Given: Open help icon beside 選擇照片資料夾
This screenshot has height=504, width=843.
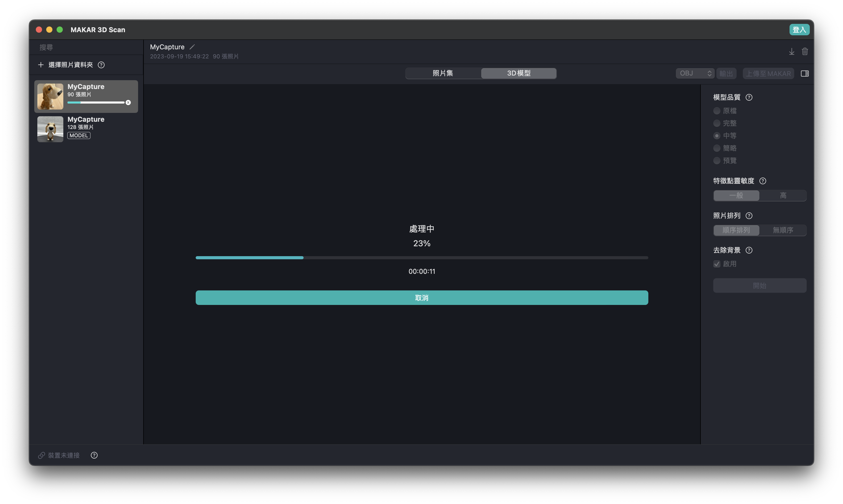Looking at the screenshot, I should pos(101,65).
